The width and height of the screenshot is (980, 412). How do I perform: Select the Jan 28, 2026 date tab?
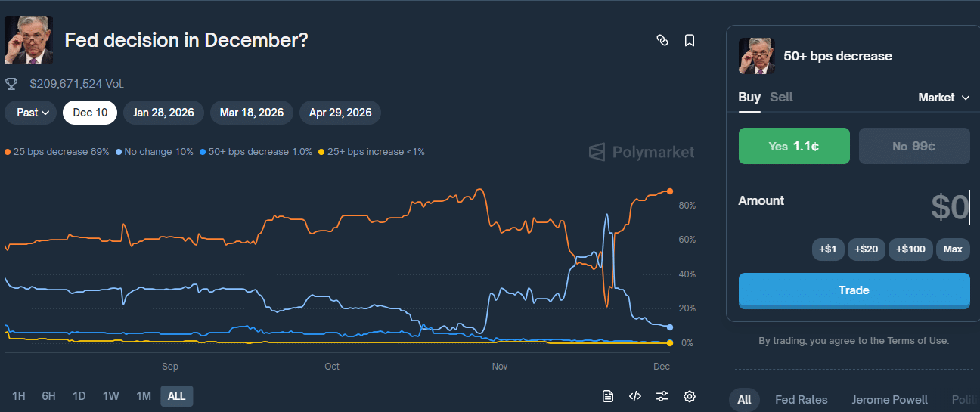pos(163,113)
